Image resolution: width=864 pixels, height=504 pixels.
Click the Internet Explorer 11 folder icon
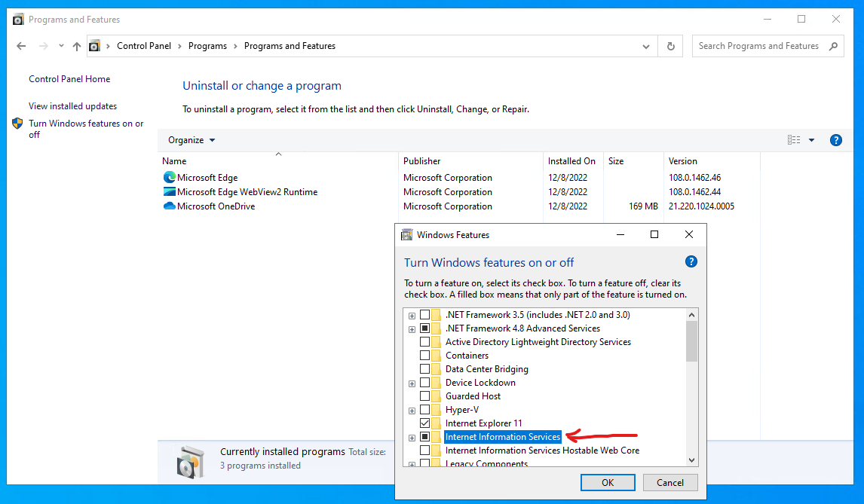[437, 423]
